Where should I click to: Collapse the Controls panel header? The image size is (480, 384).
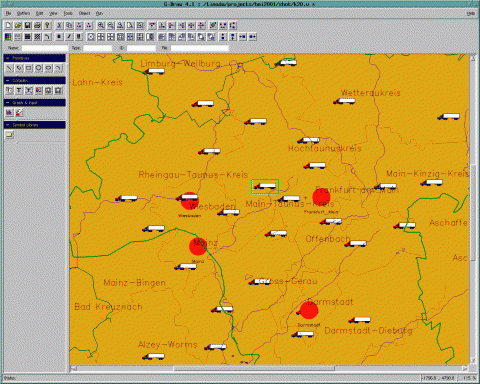coord(35,81)
